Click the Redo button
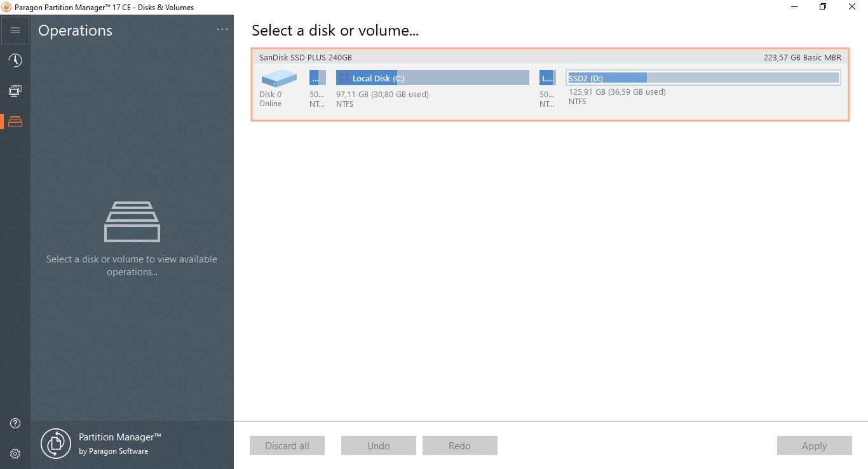Image resolution: width=868 pixels, height=469 pixels. 460,445
